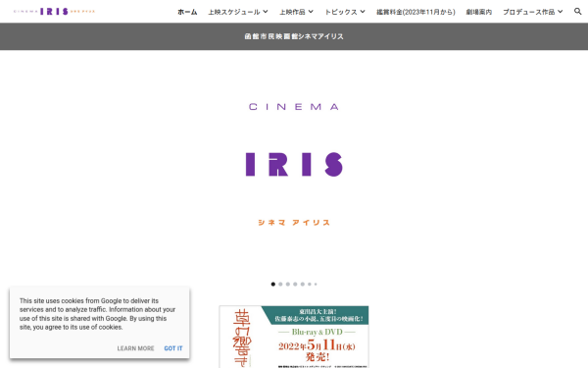Viewport: 588px width, 368px height.
Task: Click the Cinema IRIS logo in header
Action: (54, 11)
